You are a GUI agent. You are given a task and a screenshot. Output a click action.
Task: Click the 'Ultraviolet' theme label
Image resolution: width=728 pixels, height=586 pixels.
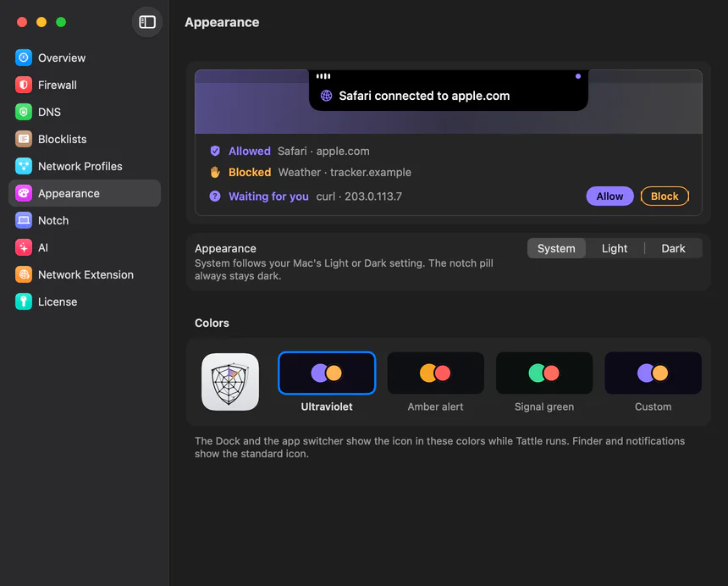click(327, 406)
